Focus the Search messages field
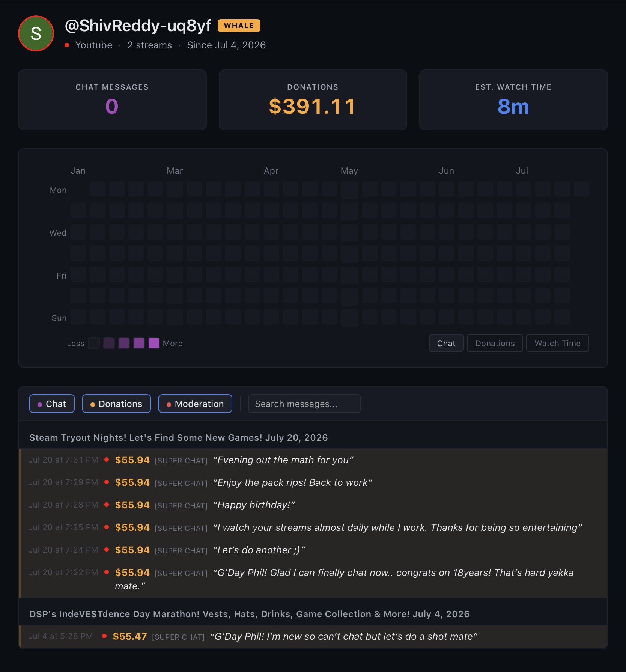 pos(304,404)
